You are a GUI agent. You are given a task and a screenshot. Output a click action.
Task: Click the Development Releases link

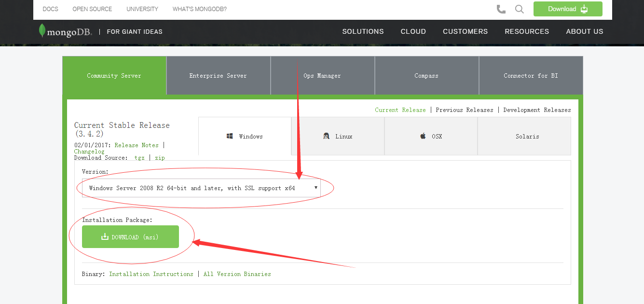[537, 110]
